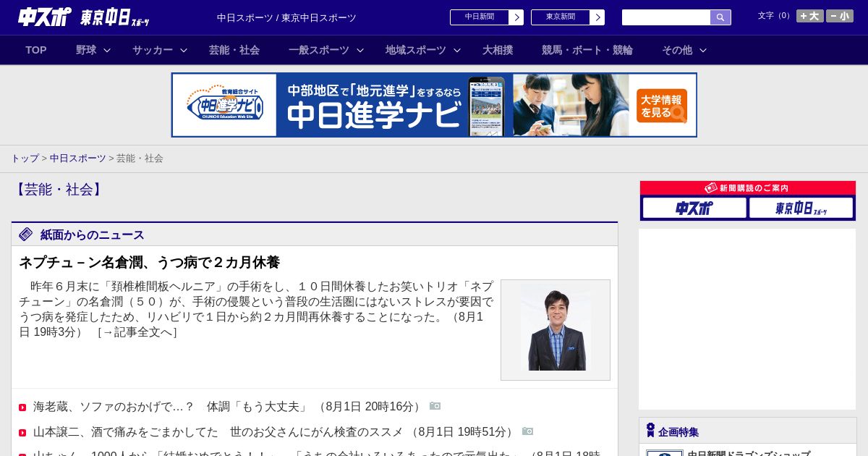Click the 企画特集 ribbon icon
Screen dimensions: 868x456
[650, 431]
